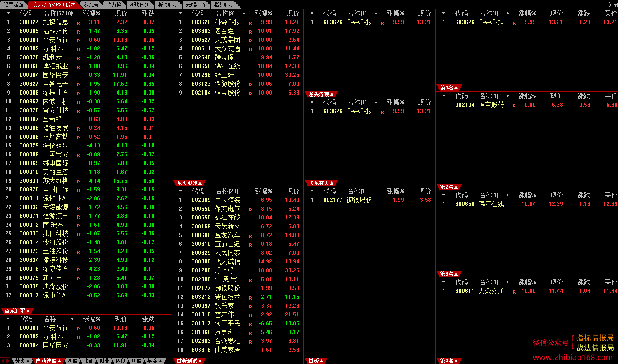Expand the 首板测试▲ panel label
This screenshot has height=364, width=618.
(x=189, y=361)
